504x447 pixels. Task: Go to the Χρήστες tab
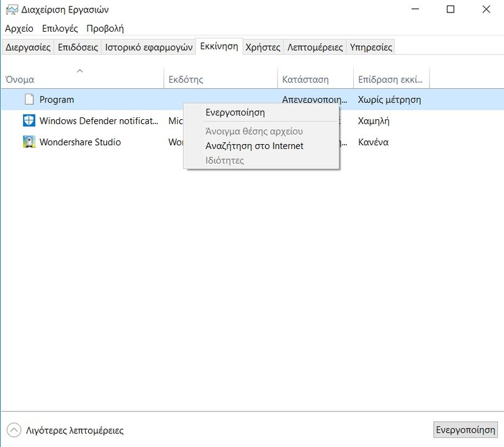point(263,47)
